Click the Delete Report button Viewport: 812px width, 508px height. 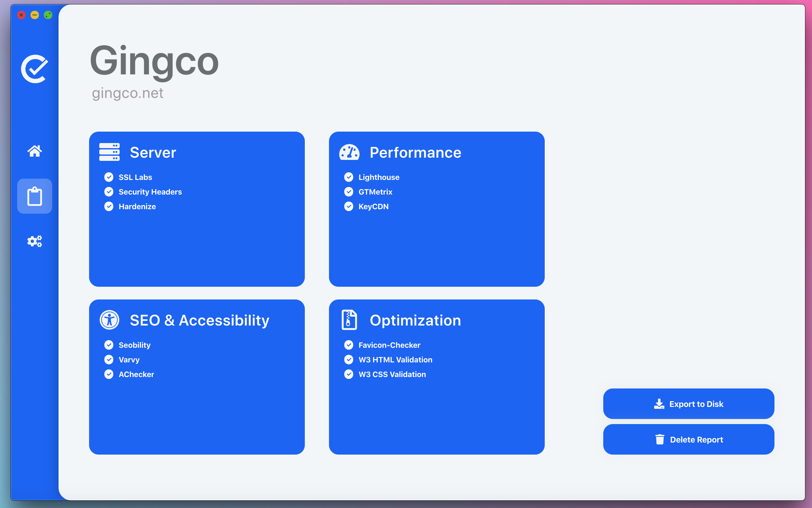pyautogui.click(x=688, y=439)
